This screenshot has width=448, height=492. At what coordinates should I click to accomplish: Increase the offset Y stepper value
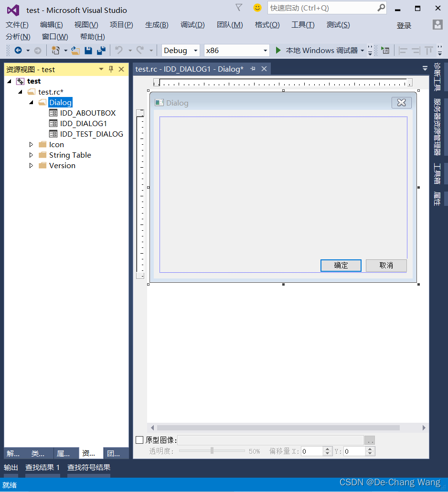point(370,449)
